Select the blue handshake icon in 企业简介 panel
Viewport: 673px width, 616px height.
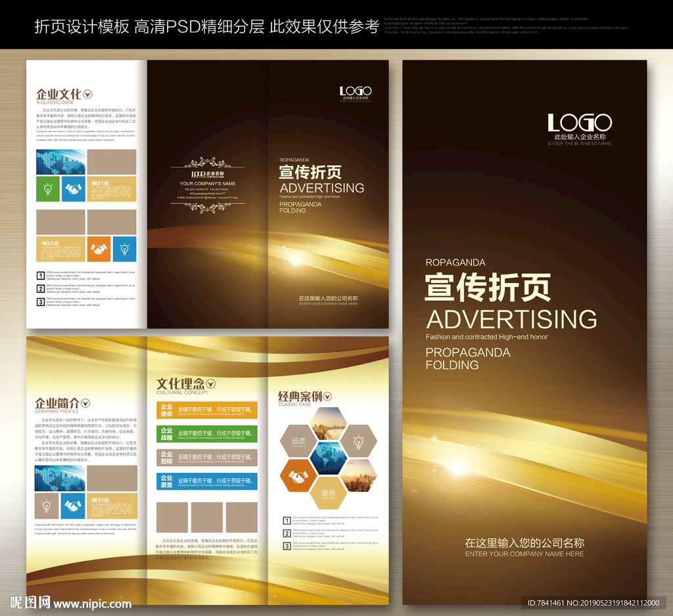[x=73, y=506]
